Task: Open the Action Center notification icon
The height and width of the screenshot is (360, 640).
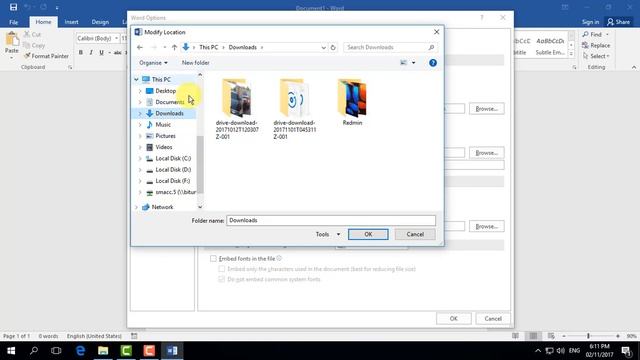Action: 627,351
